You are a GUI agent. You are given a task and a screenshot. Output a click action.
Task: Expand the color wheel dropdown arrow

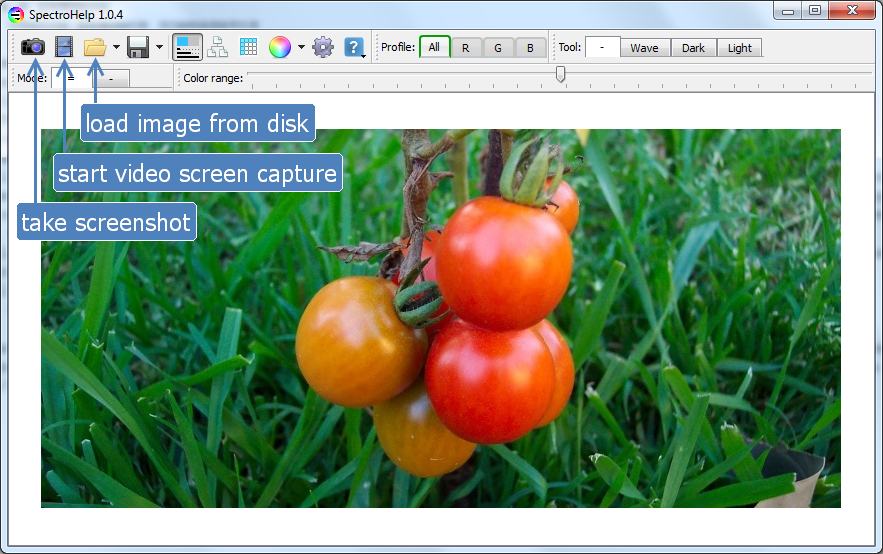(301, 47)
